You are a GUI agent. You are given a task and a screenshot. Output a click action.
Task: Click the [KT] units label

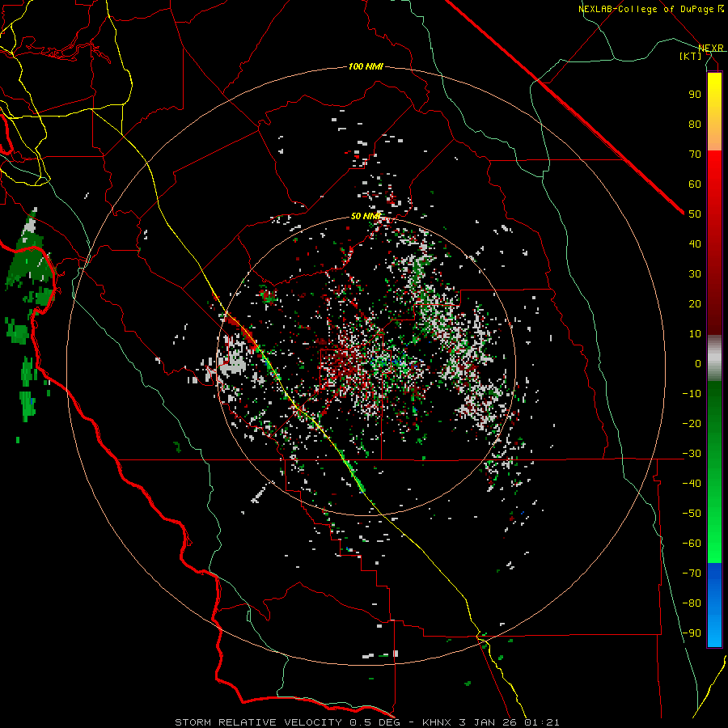691,56
